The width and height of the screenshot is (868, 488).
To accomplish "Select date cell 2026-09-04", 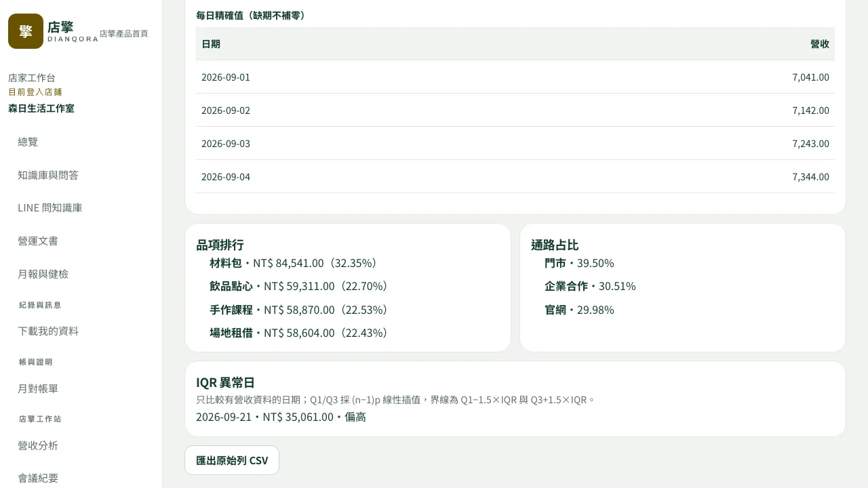I will pos(226,177).
